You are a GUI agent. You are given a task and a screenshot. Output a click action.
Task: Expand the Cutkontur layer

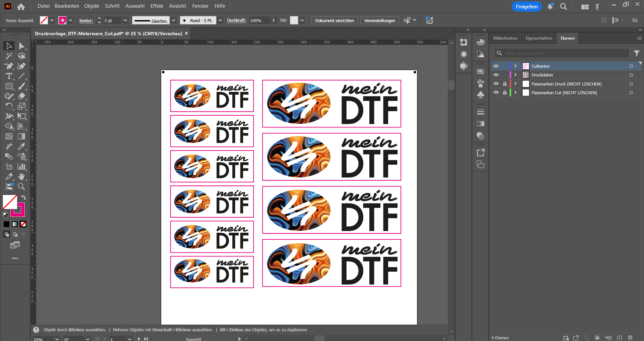tap(515, 66)
